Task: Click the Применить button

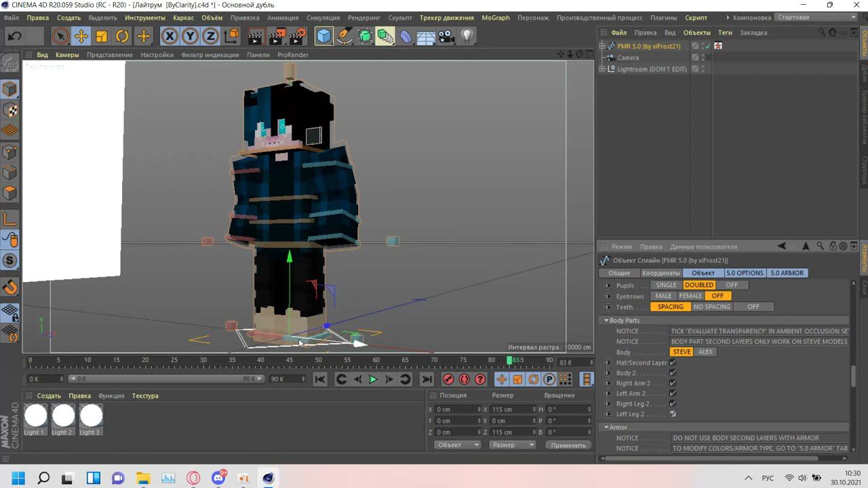Action: [568, 445]
